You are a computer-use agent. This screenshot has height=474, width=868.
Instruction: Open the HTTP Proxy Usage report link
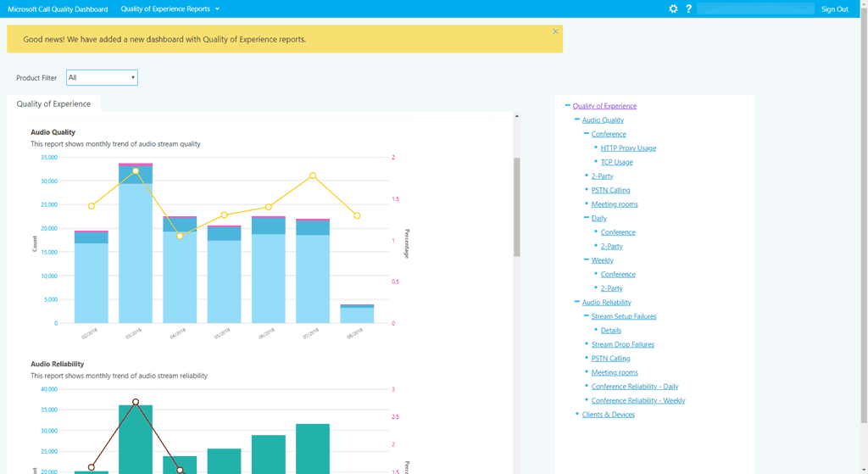pyautogui.click(x=628, y=148)
